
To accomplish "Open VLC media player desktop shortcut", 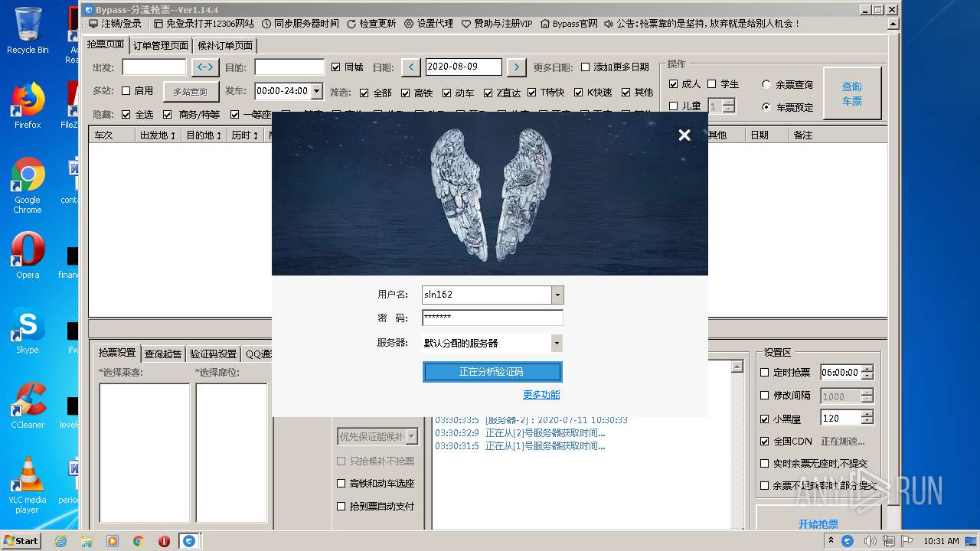I will 28,485.
